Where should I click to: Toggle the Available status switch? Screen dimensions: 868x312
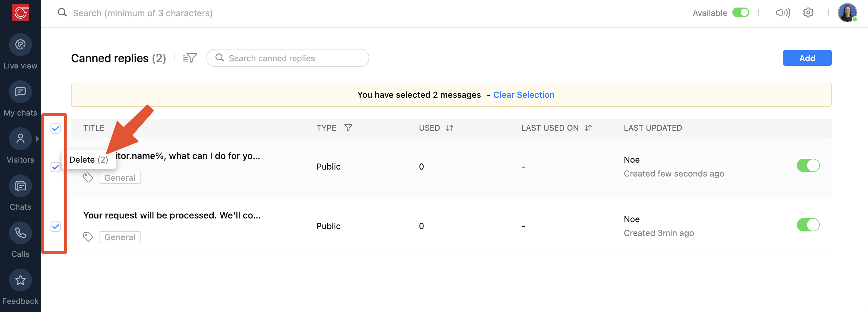click(x=740, y=13)
